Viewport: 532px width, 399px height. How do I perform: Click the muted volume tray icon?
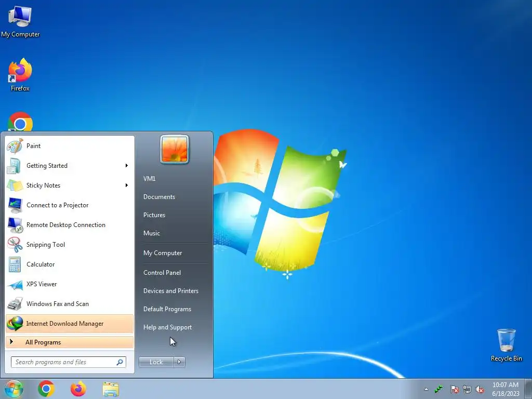click(480, 389)
